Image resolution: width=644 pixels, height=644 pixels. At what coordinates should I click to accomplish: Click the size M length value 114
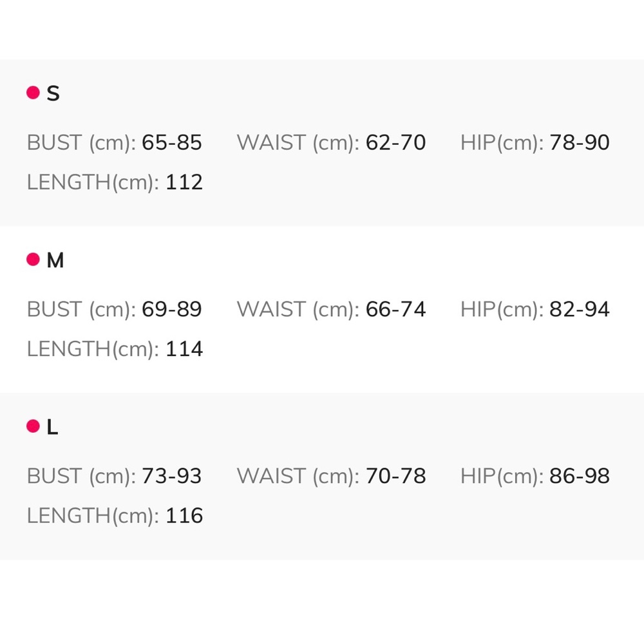tap(184, 349)
